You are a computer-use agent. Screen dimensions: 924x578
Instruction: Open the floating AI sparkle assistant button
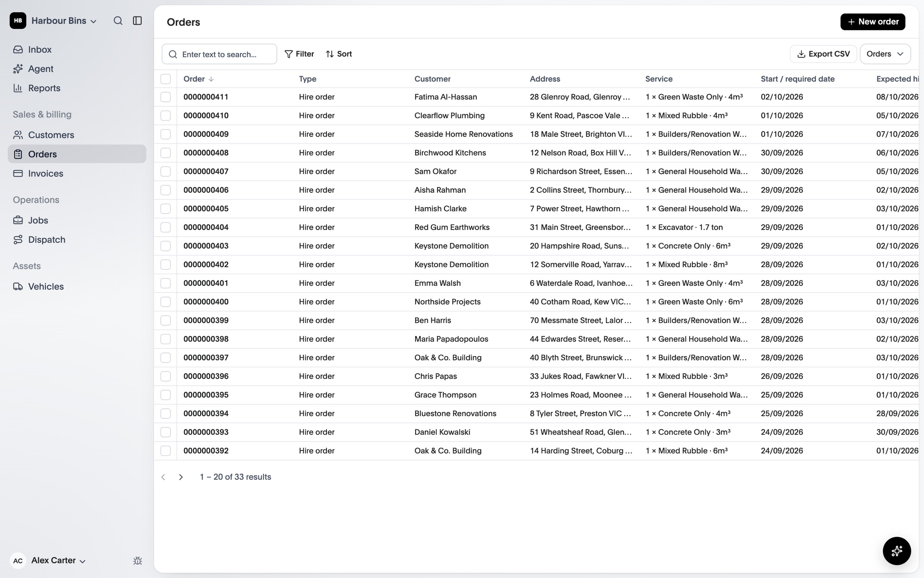[x=897, y=551]
